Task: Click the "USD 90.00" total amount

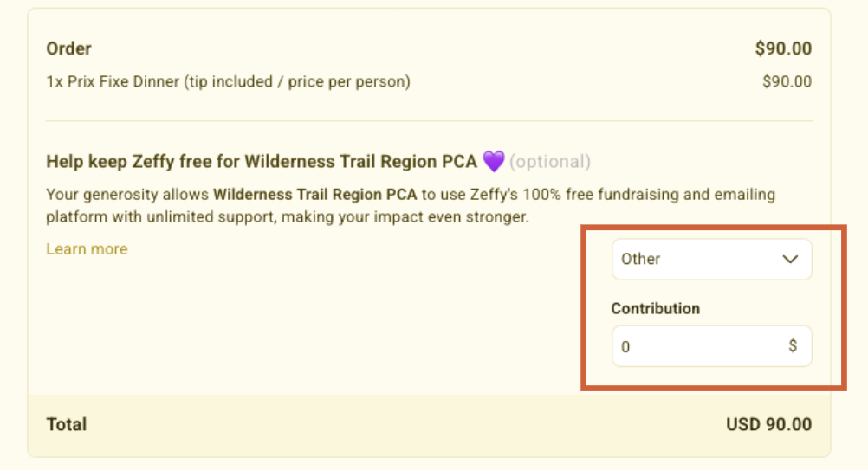Action: pos(768,424)
